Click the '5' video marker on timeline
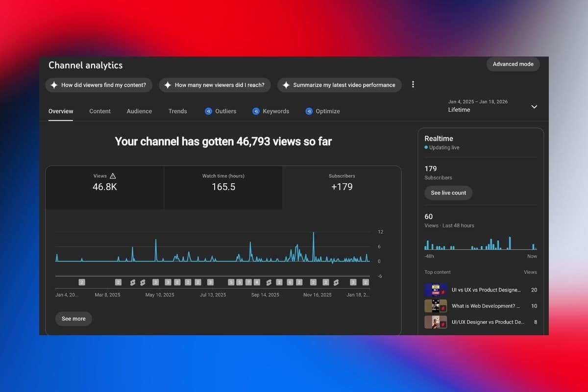 pos(231,282)
